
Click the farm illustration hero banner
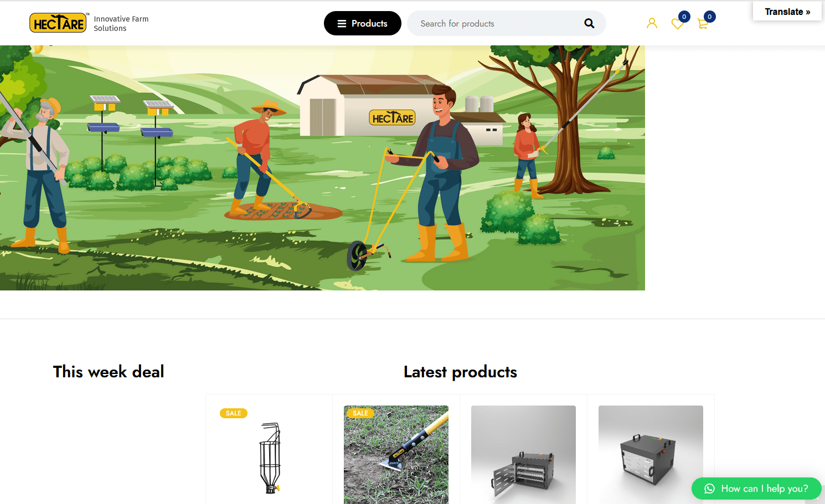click(x=322, y=168)
